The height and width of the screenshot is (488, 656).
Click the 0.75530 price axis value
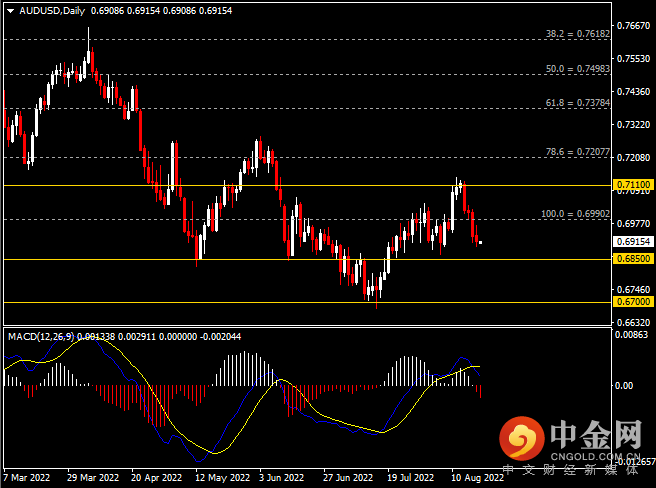click(633, 59)
